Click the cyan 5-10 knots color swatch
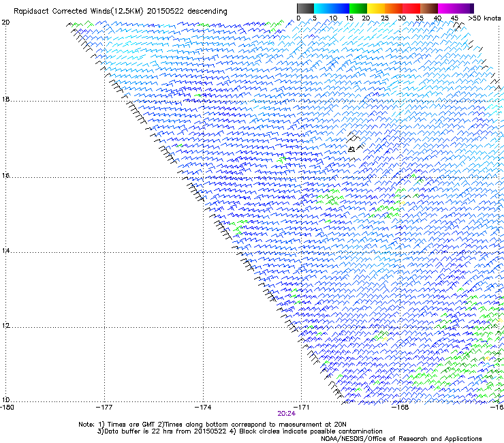504x443 pixels. click(323, 8)
